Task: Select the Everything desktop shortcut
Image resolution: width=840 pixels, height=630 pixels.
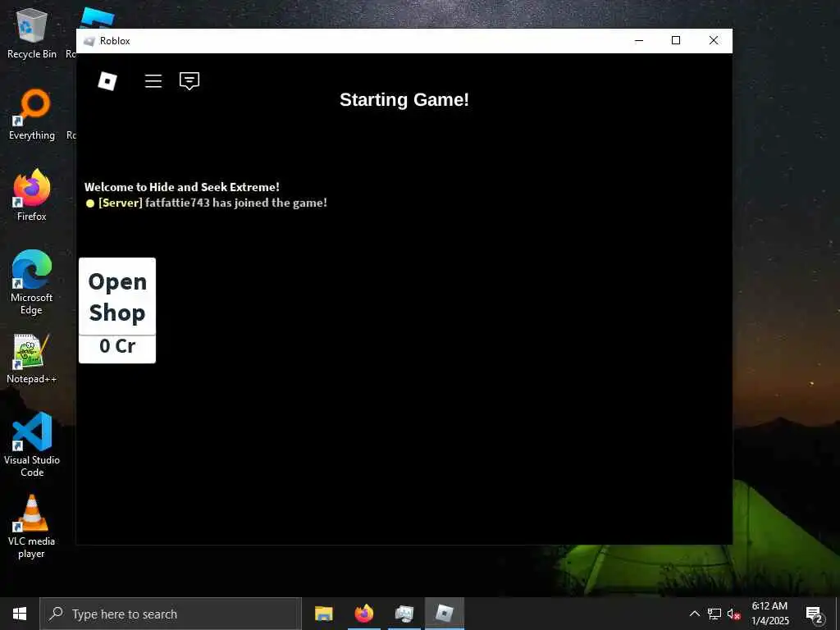Action: click(32, 114)
